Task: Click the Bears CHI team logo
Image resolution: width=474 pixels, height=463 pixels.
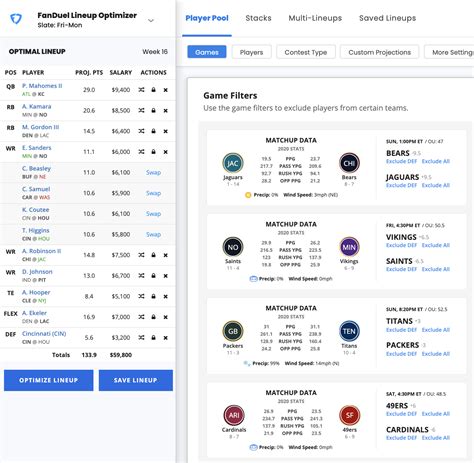Action: (x=349, y=163)
